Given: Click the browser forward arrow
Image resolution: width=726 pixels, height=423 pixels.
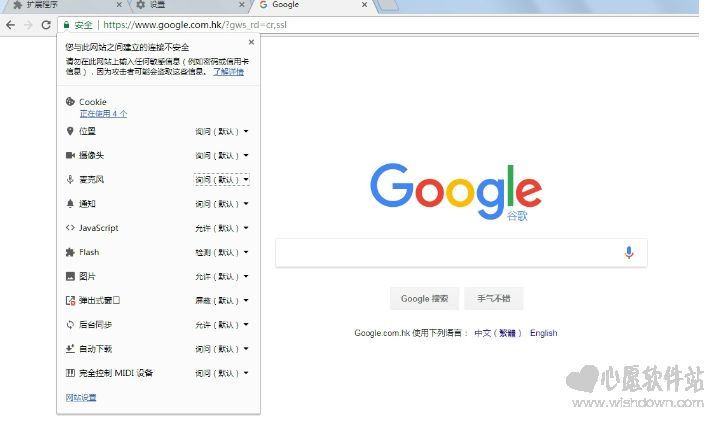Looking at the screenshot, I should [x=28, y=25].
